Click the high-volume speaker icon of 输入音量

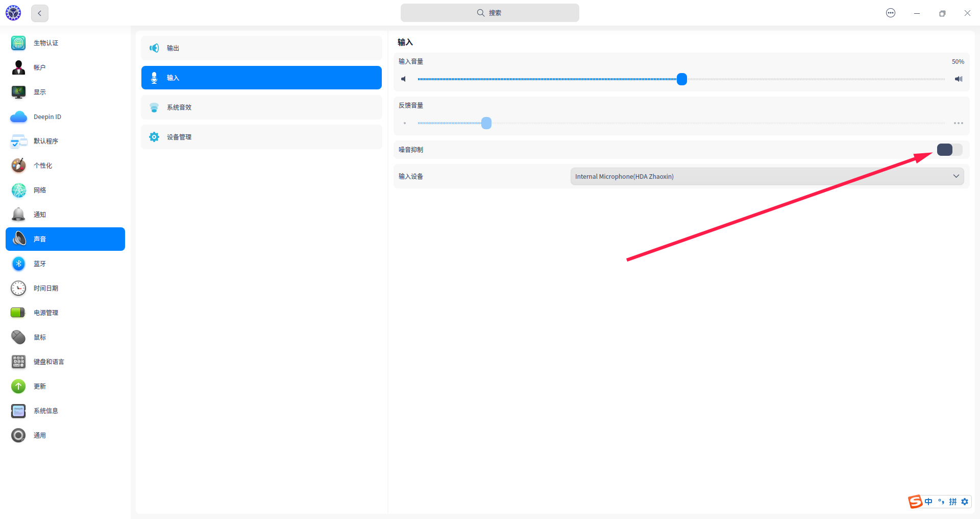click(959, 79)
